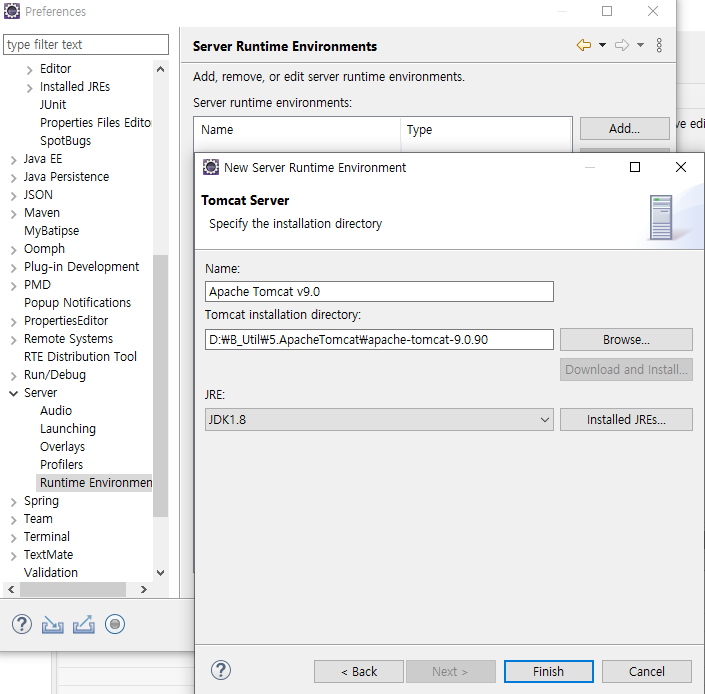Select the JUnit tree item
Screen dimensions: 705x694
tap(53, 104)
